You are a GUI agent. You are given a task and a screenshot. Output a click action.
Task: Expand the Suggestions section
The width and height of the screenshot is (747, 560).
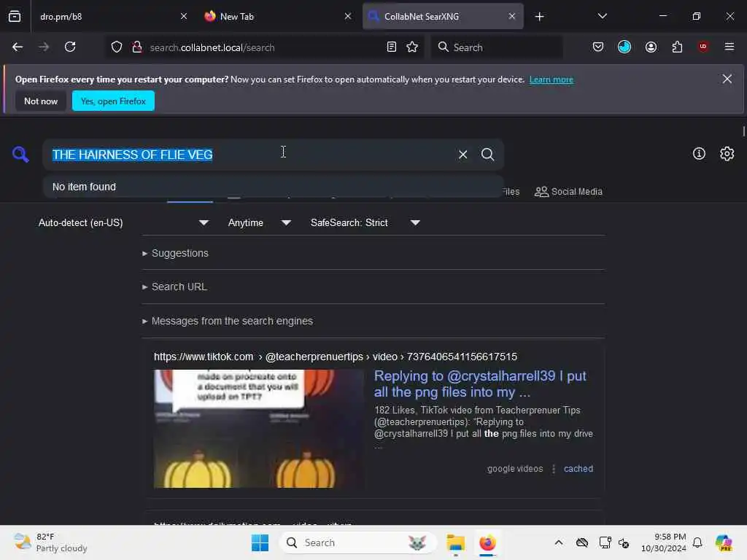click(175, 253)
